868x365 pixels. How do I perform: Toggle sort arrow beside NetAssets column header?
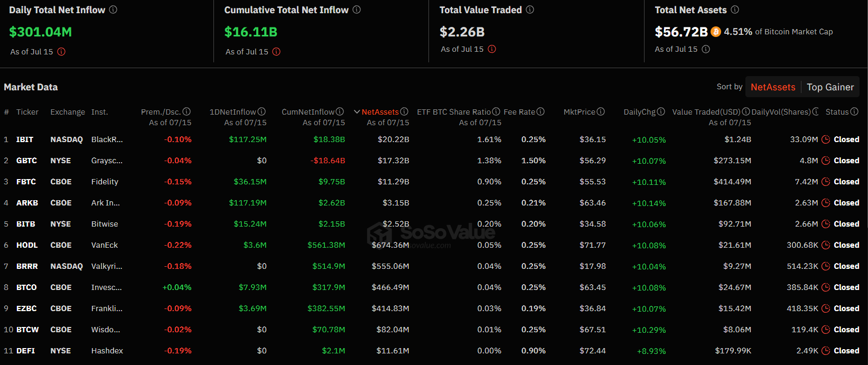357,112
